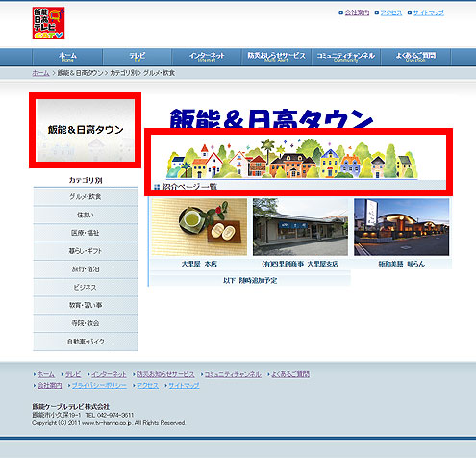
Task: Click the ホーム breadcrumb link
Action: point(40,73)
